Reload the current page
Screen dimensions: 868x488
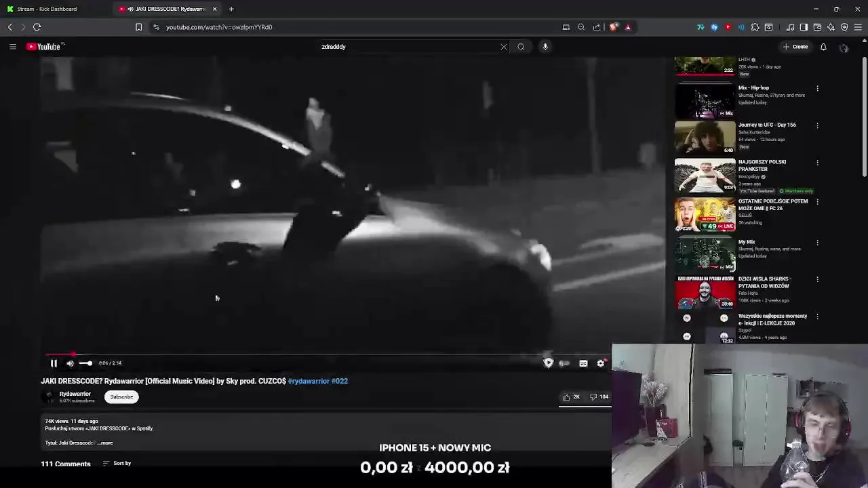click(37, 27)
